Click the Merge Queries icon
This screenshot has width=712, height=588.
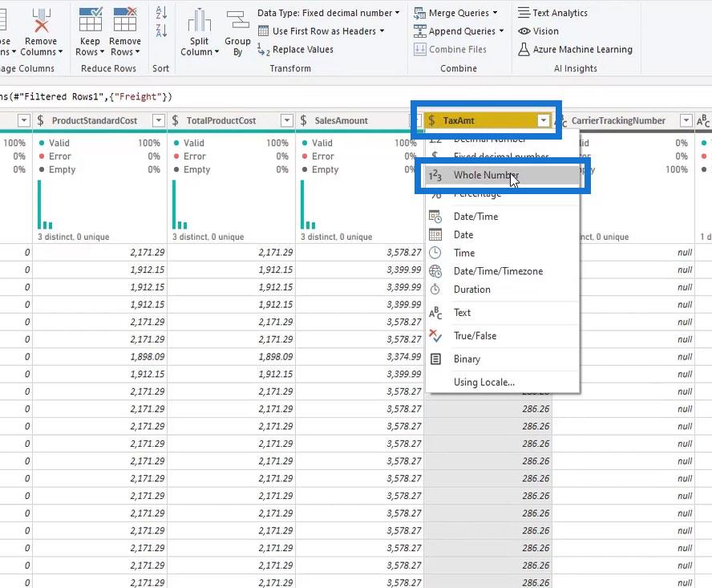[419, 13]
